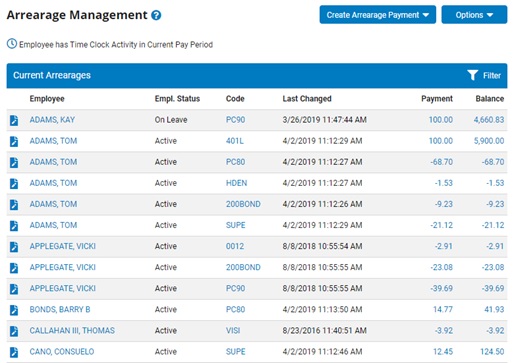Screen dimensions: 514x363
Task: Expand the Create Arrearage Payment dropdown
Action: pos(377,15)
